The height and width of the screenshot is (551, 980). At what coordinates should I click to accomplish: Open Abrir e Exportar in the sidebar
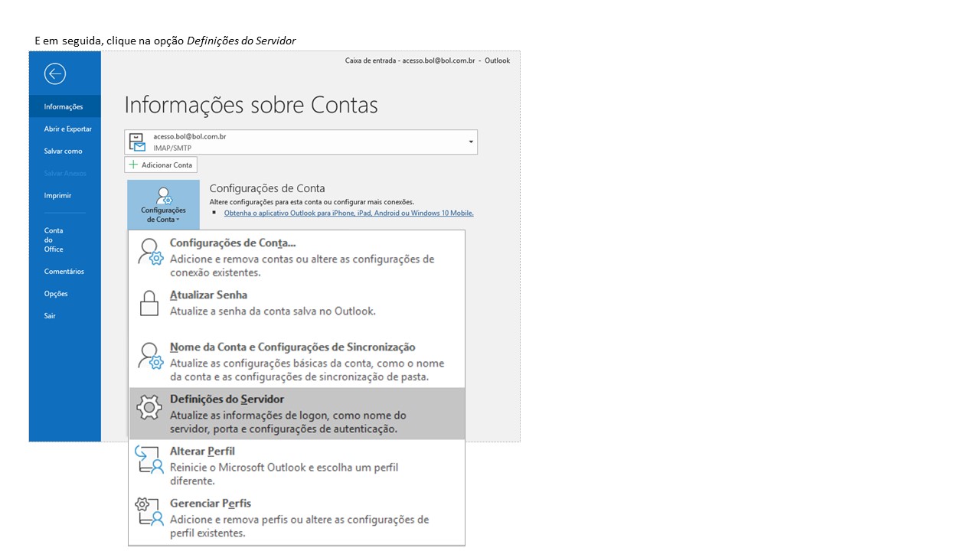coord(64,129)
